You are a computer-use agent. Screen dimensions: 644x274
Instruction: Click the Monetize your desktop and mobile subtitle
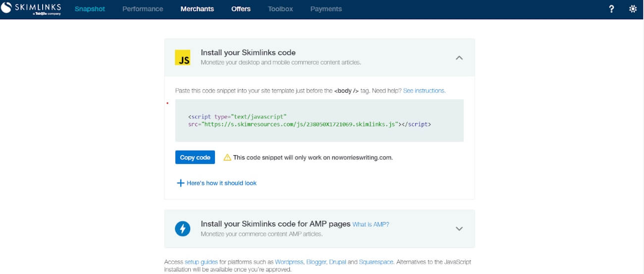[x=281, y=62]
